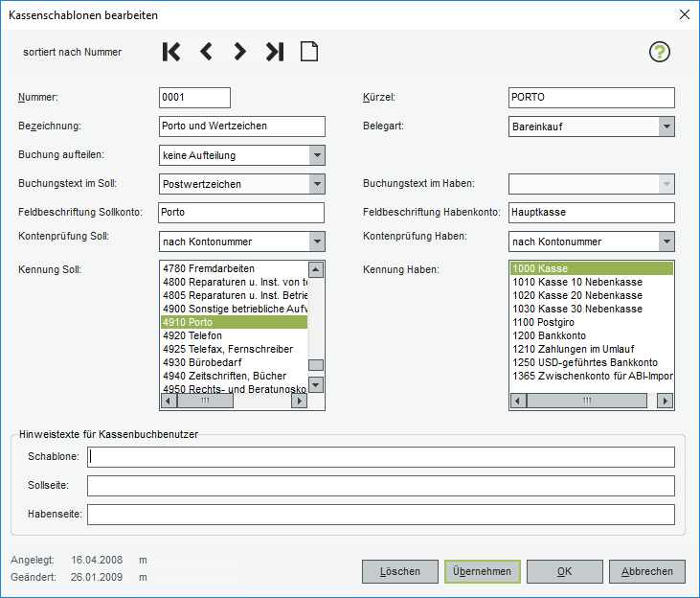This screenshot has height=598, width=700.
Task: Expand Buchungstext im Soll combo box
Action: click(x=317, y=184)
